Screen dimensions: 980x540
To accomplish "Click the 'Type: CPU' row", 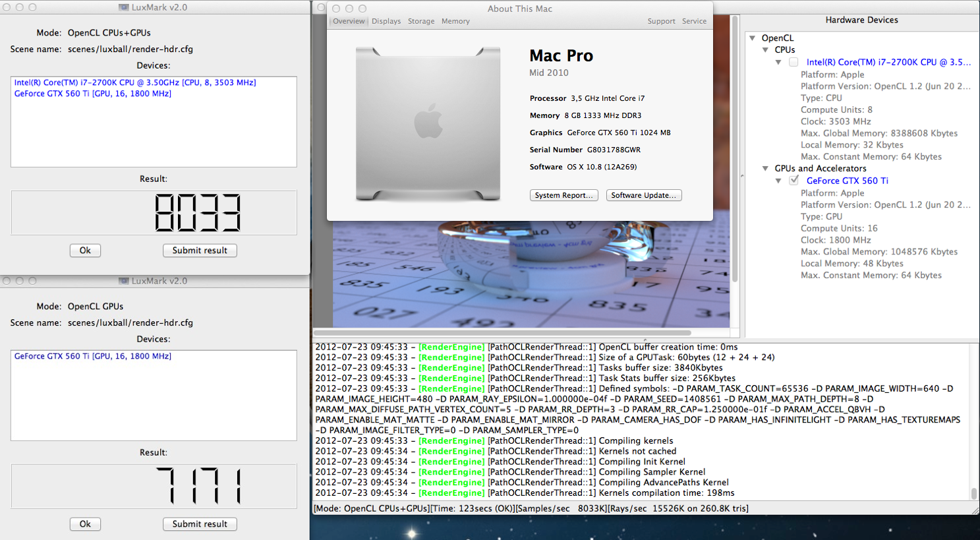I will (821, 98).
